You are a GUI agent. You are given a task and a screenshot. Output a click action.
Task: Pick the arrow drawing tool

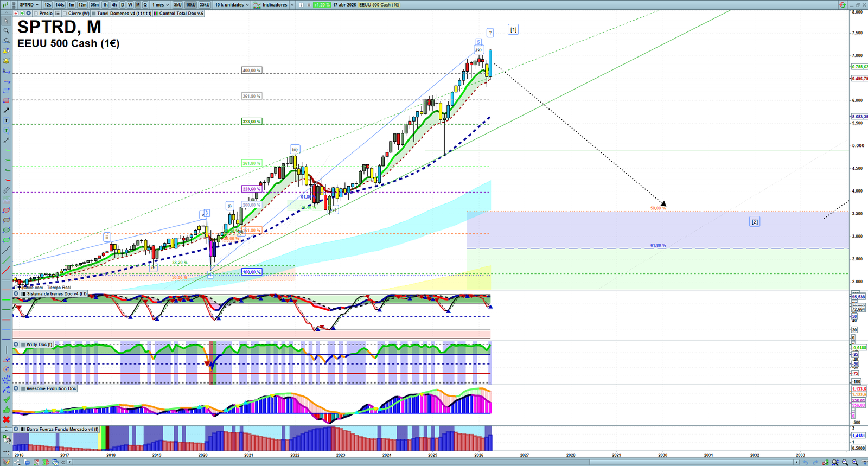tap(6, 110)
